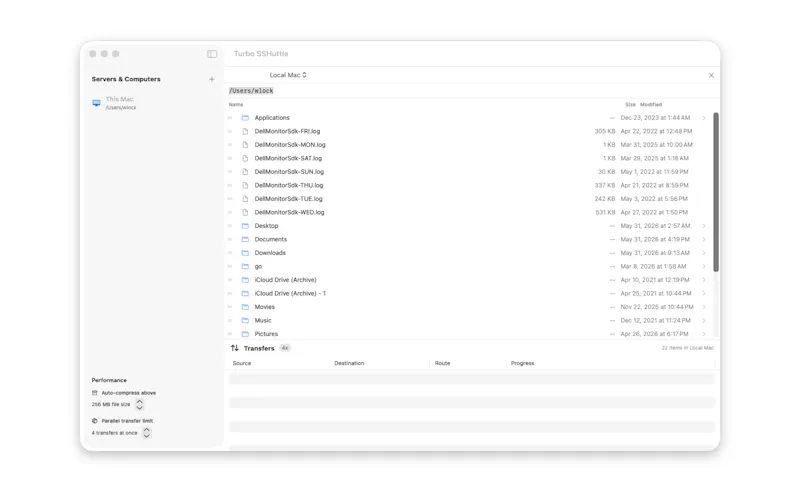Click the Pictures folder icon
800x500 pixels.
(x=245, y=334)
